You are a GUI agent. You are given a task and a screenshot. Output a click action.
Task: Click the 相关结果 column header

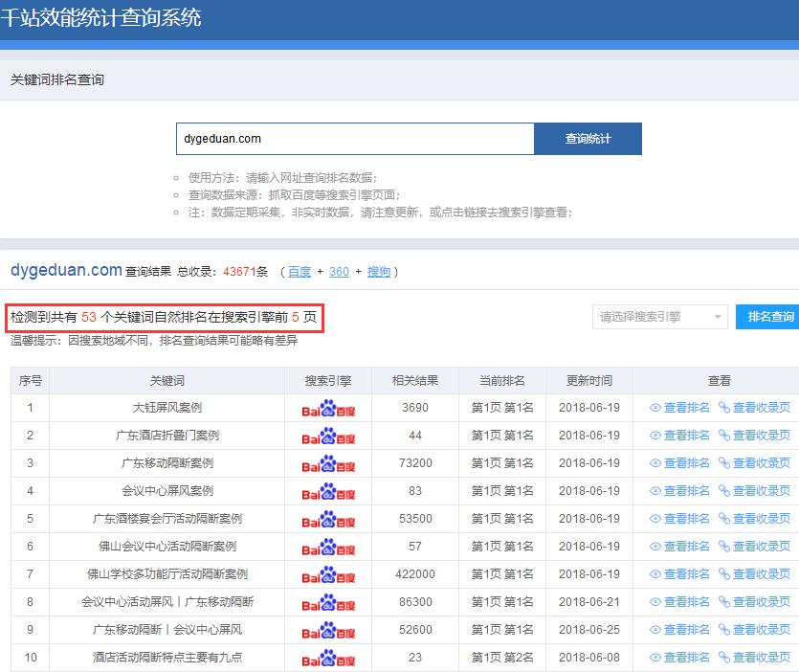(x=415, y=380)
